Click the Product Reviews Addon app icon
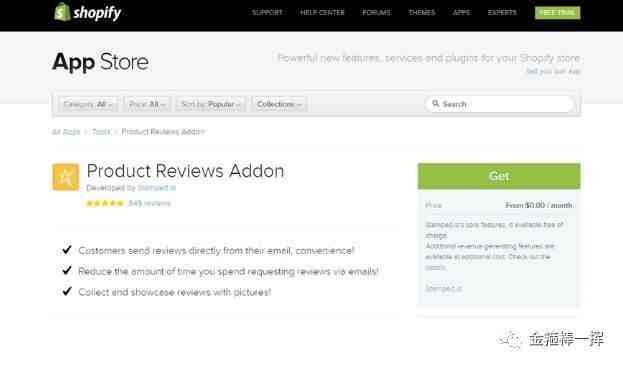The width and height of the screenshot is (623, 365). (66, 177)
